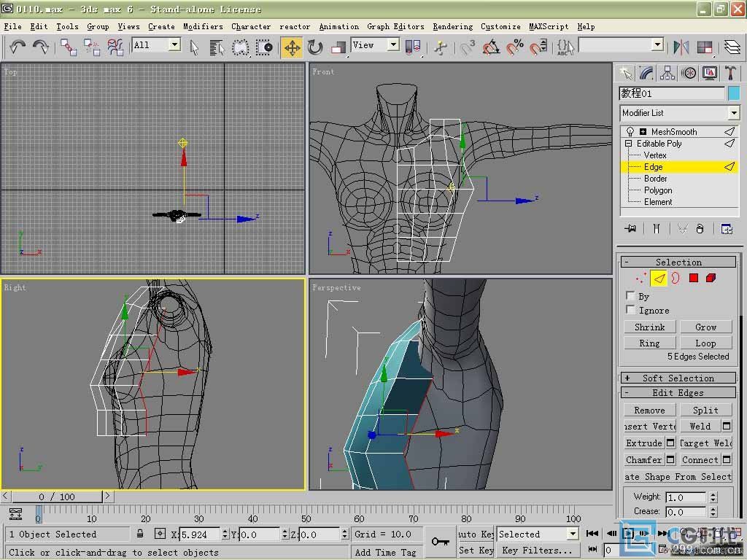Click Rectangular Selection Region icon

pyautogui.click(x=240, y=47)
